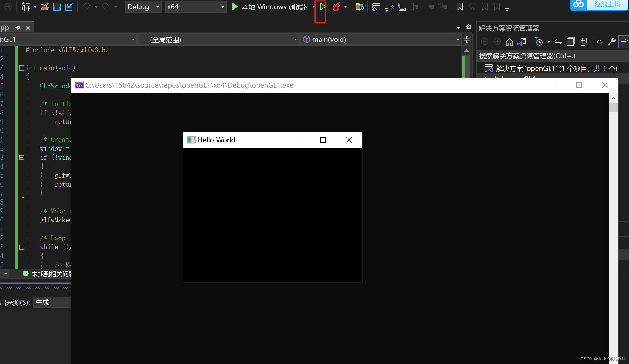The height and width of the screenshot is (364, 629).
Task: Close the cpp editor tab
Action: (x=28, y=28)
